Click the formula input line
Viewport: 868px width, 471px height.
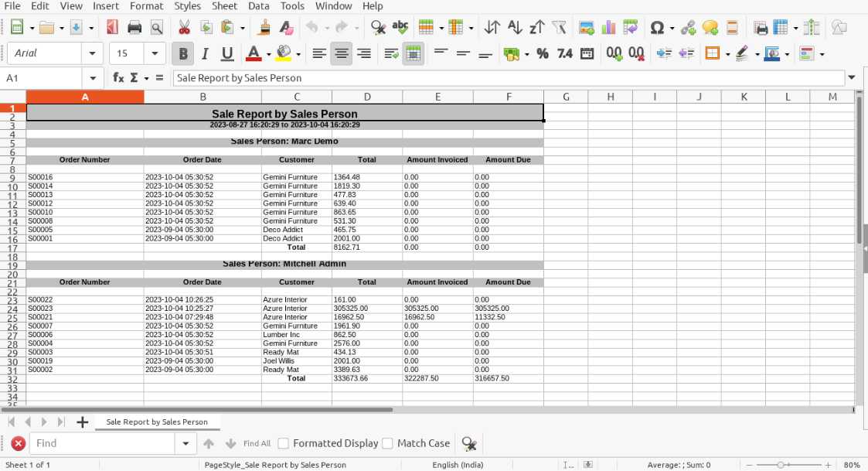coord(509,78)
